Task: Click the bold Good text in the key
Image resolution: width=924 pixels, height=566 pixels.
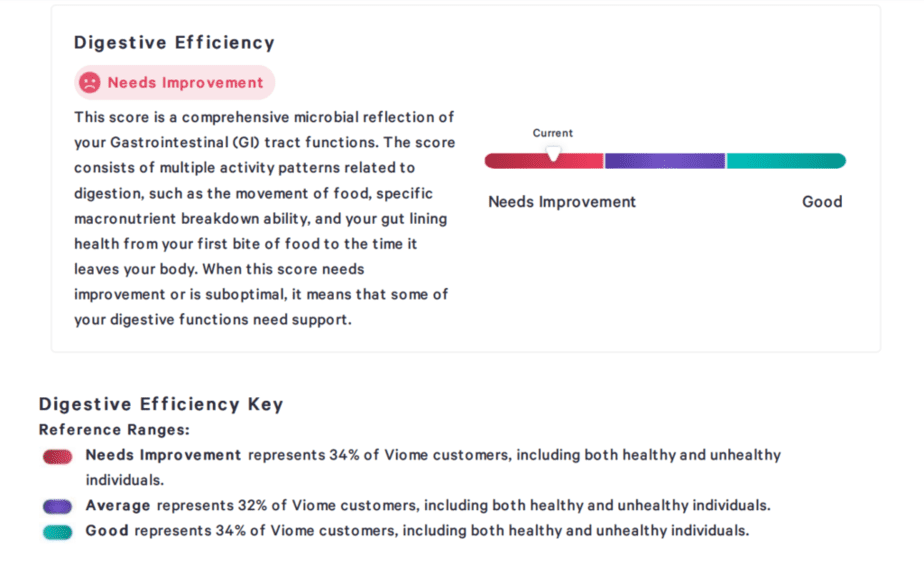Action: click(x=107, y=531)
